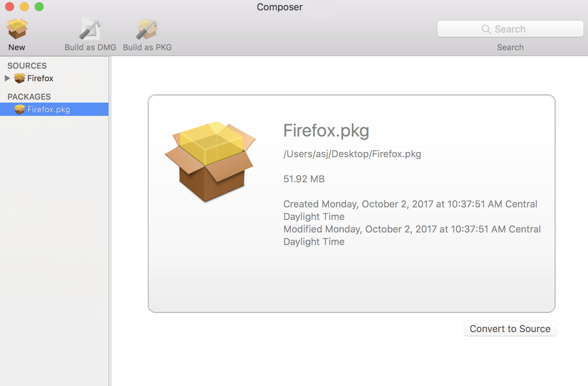Click the /Users/asj/Desktop/Firefox.pkg path text
Screen dimensions: 588x386
[352, 154]
